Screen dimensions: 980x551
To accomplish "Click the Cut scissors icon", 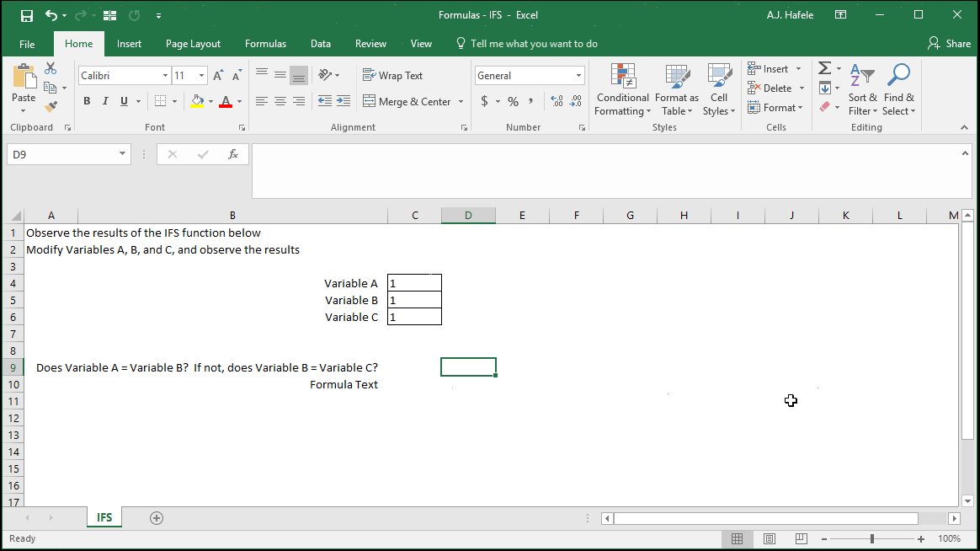I will pyautogui.click(x=51, y=69).
